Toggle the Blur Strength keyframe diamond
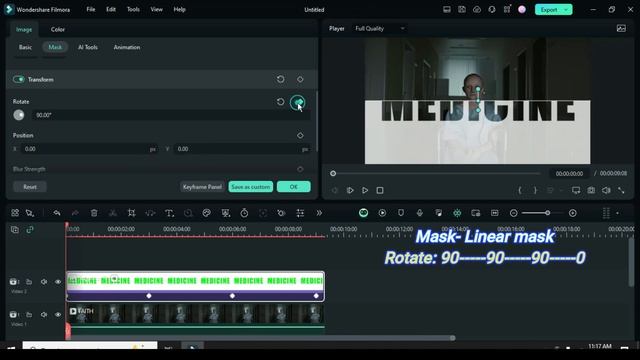Viewport: 640px width, 360px height. (x=300, y=169)
